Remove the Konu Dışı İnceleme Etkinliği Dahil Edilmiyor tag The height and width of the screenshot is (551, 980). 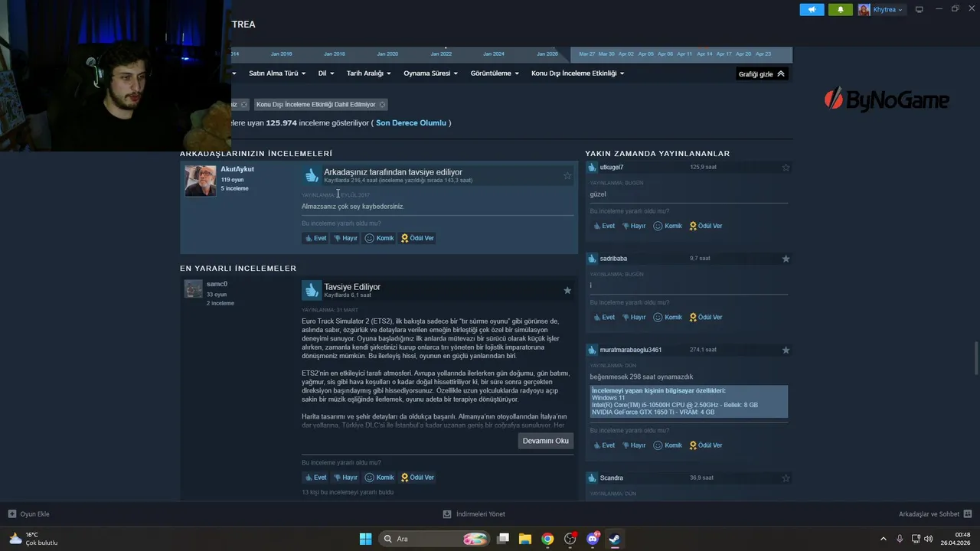click(382, 104)
